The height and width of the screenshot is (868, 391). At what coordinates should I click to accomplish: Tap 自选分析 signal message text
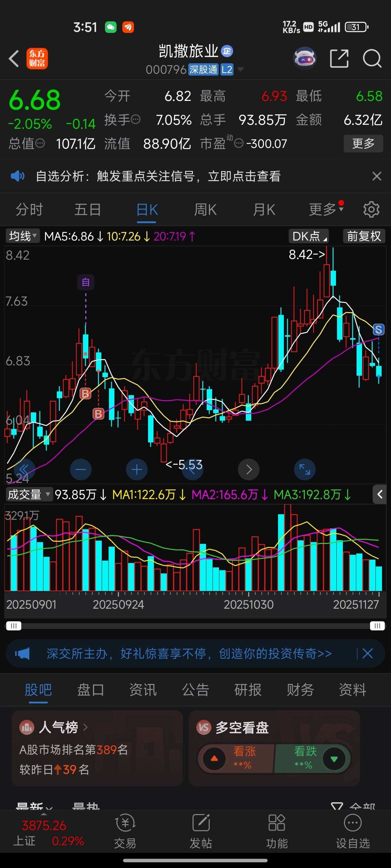pyautogui.click(x=158, y=176)
